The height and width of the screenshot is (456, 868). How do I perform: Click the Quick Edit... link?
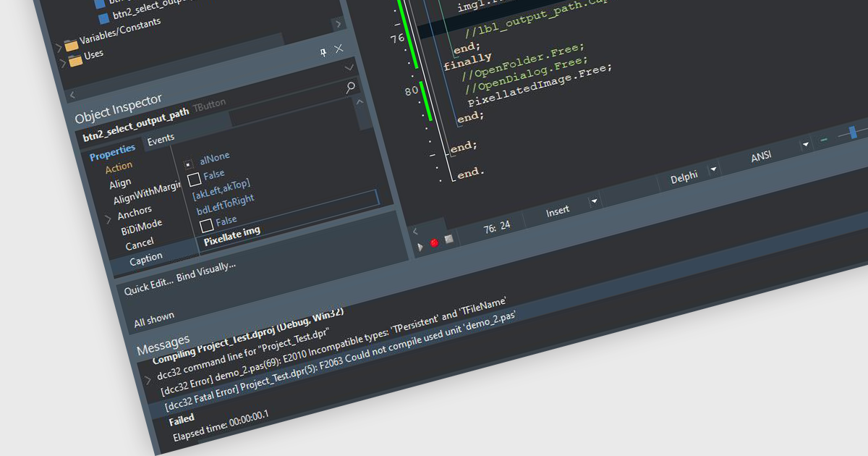click(148, 286)
